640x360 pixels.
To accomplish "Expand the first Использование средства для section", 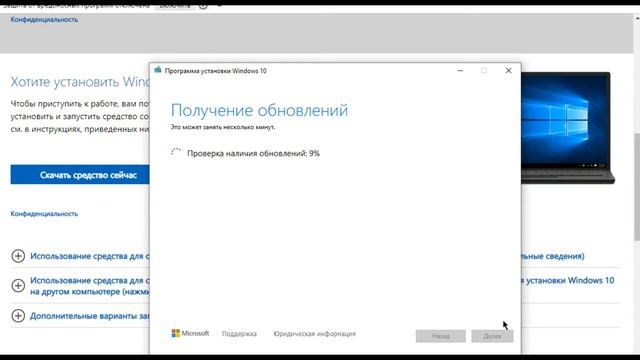I will pos(18,256).
